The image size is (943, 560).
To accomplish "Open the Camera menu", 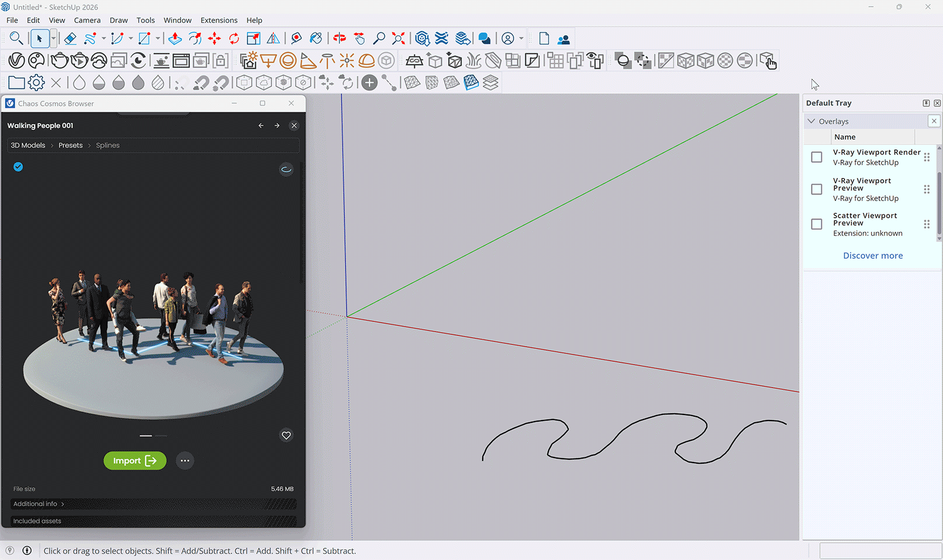I will point(87,20).
